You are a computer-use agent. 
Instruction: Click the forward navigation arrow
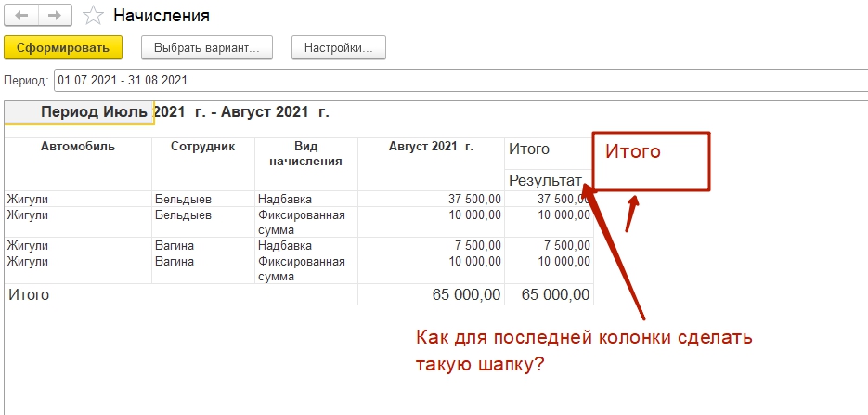click(x=54, y=16)
